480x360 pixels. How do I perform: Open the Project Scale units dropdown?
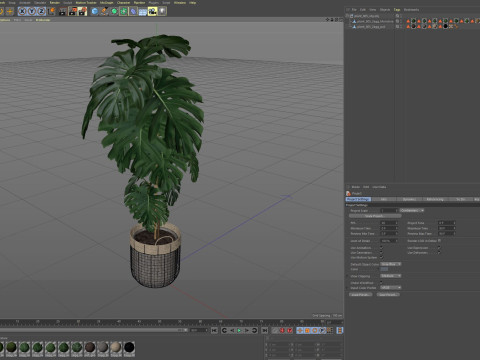coord(412,211)
